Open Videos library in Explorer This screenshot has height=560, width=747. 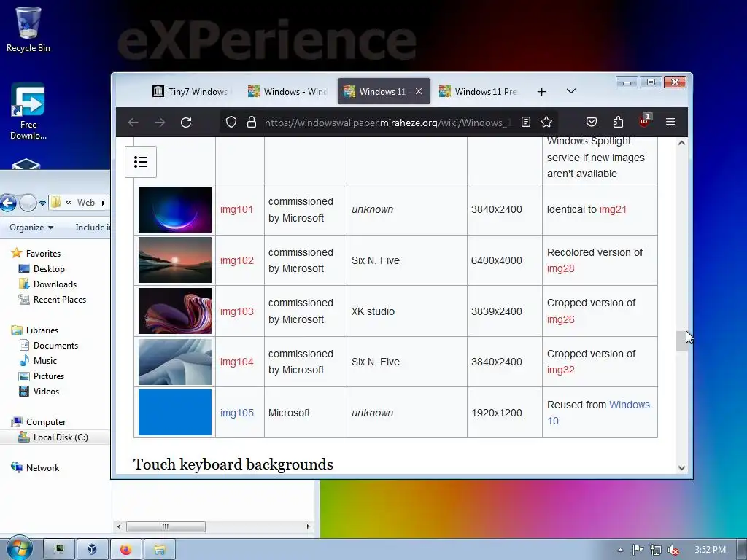point(46,391)
